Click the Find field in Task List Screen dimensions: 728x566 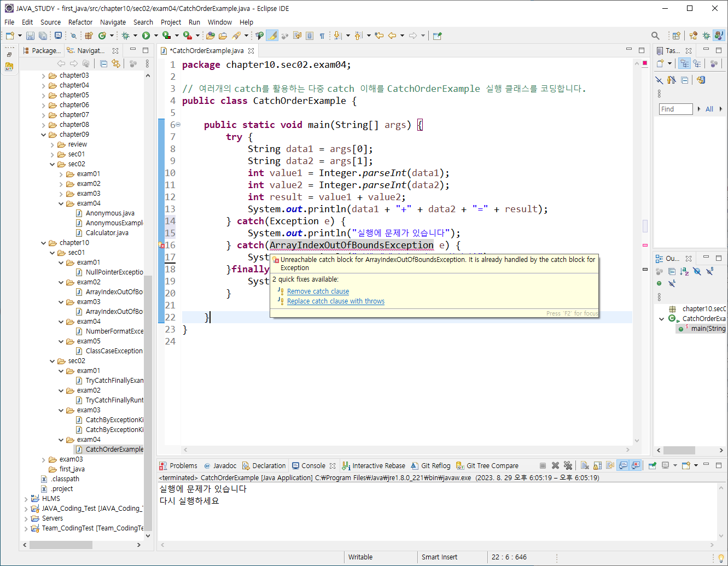(675, 109)
